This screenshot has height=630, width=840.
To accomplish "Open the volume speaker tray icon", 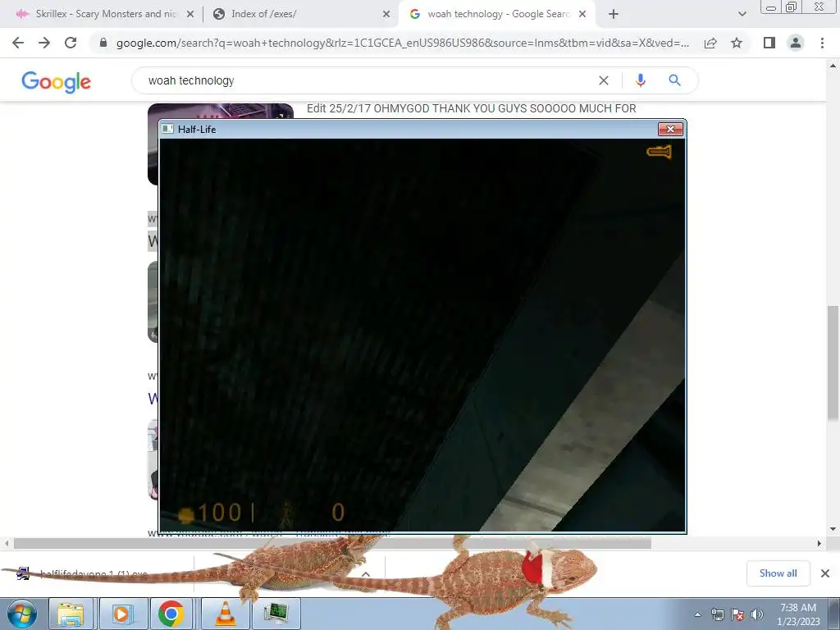I will (756, 614).
